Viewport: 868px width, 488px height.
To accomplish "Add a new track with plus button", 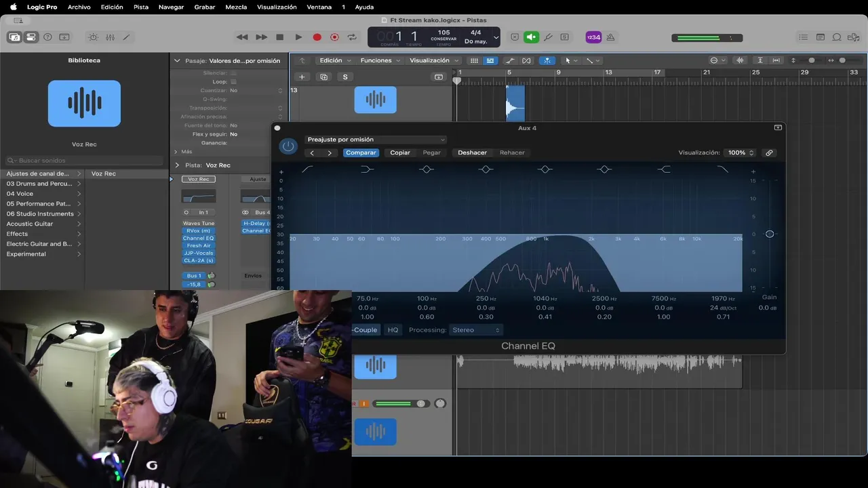I will point(302,77).
